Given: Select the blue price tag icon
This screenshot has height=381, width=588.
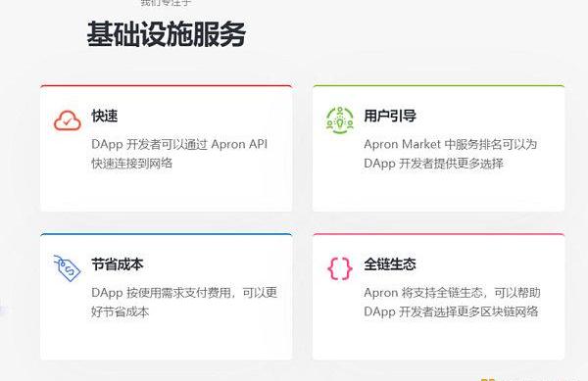Looking at the screenshot, I should click(x=67, y=267).
